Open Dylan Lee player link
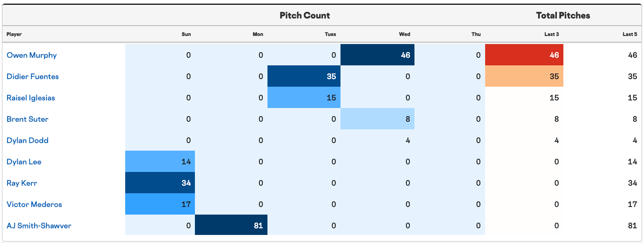The height and width of the screenshot is (243, 644). (x=24, y=162)
